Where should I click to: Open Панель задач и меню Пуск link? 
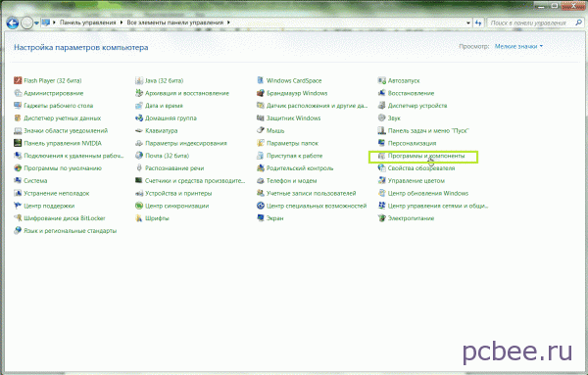[x=428, y=131]
